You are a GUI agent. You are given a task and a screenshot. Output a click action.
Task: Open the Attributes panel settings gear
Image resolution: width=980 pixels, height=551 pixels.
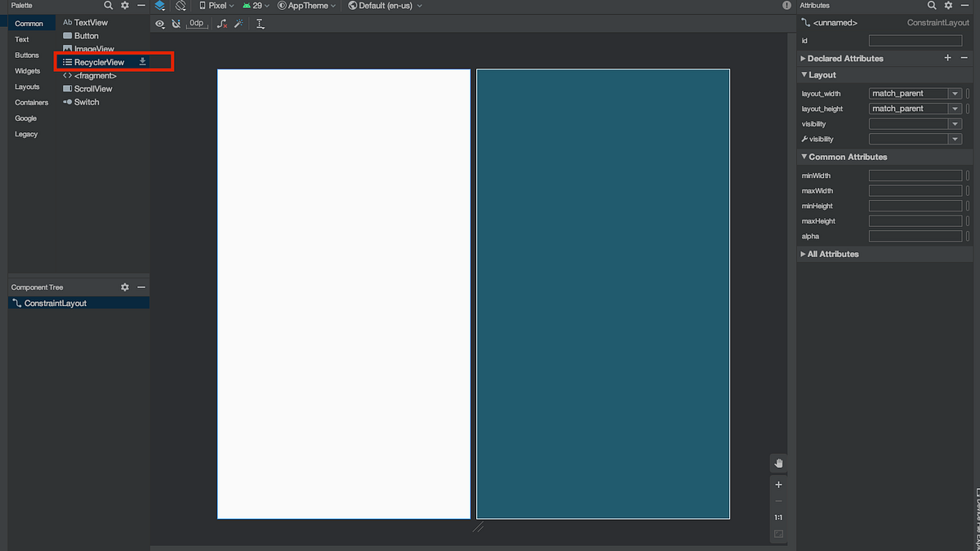click(x=948, y=5)
